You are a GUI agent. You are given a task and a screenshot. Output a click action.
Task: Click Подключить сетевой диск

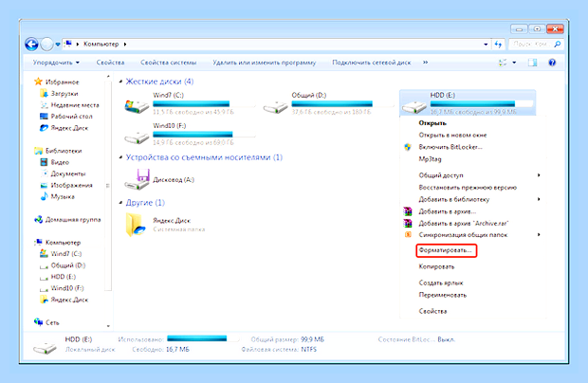(x=372, y=63)
